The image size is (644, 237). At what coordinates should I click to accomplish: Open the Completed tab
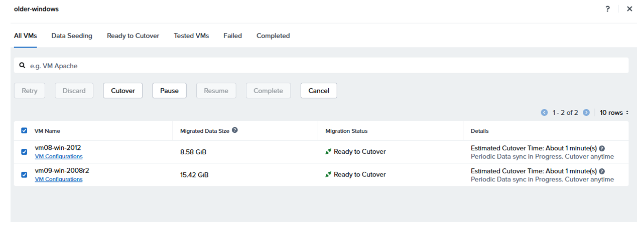tap(273, 36)
